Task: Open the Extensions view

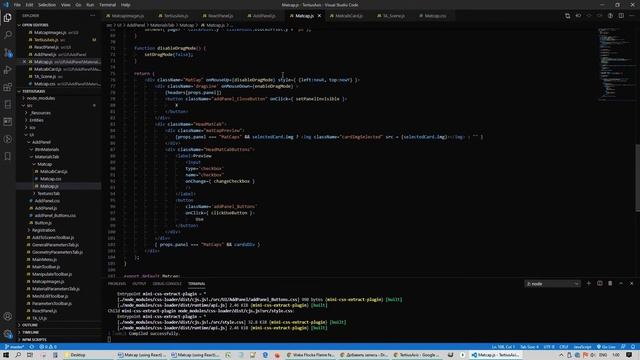Action: (x=8, y=87)
